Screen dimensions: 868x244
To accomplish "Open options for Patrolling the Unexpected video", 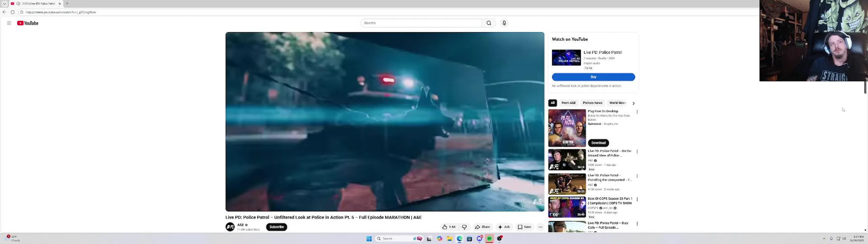I will (x=637, y=176).
